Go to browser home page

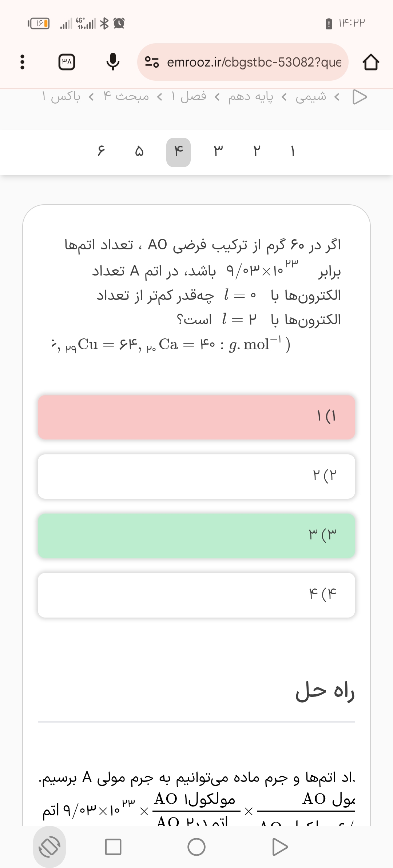tap(371, 62)
